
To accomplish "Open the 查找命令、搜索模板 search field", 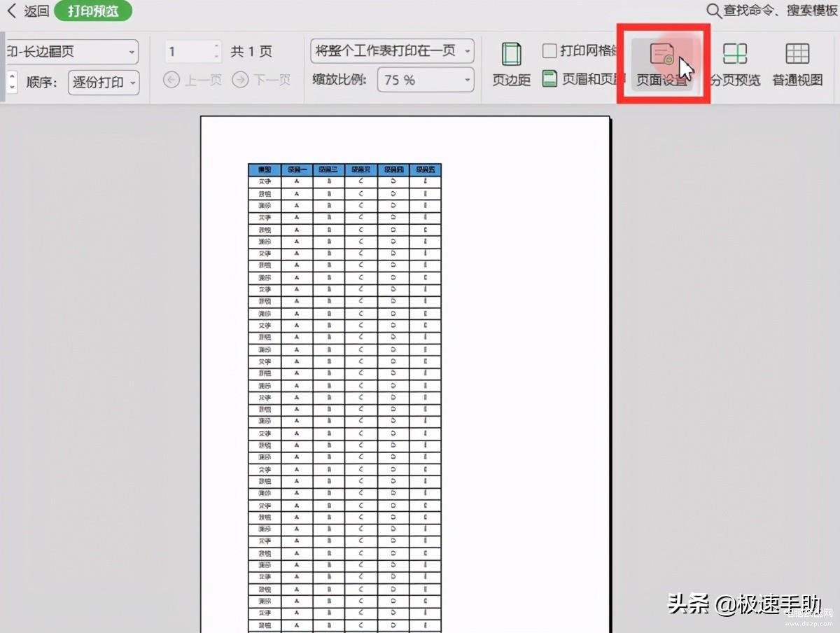I will click(x=773, y=11).
